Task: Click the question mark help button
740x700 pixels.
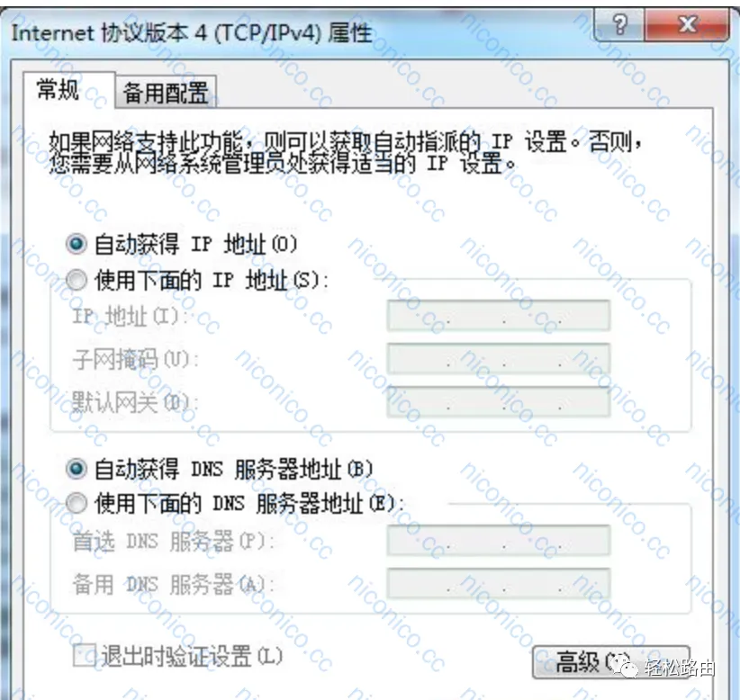Action: tap(619, 25)
